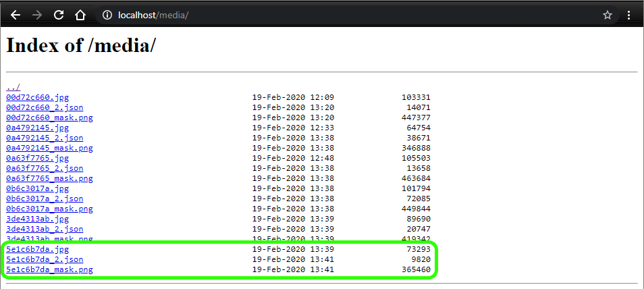Image resolution: width=644 pixels, height=289 pixels.
Task: Reload the page with the refresh icon
Action: pos(59,16)
